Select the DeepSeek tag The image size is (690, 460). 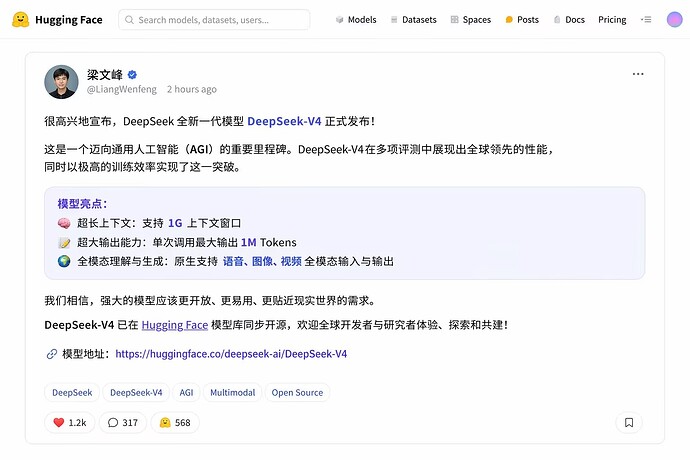[x=72, y=393]
